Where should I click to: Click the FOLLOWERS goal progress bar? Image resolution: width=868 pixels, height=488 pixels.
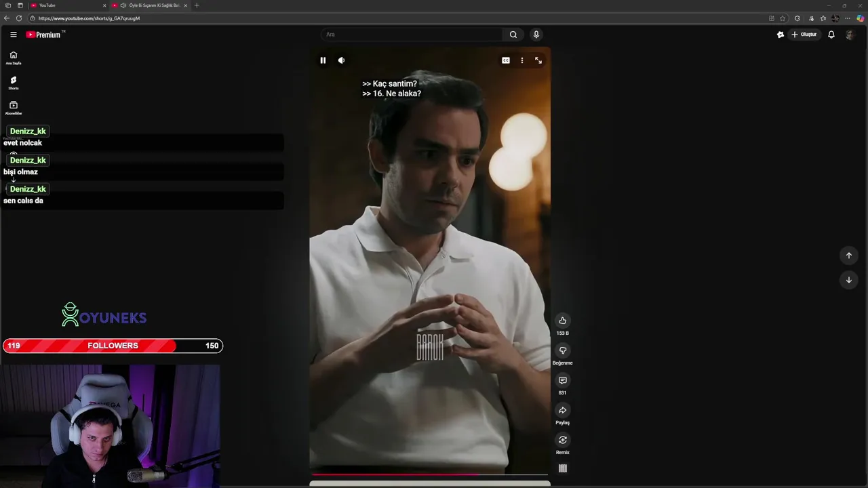113,346
